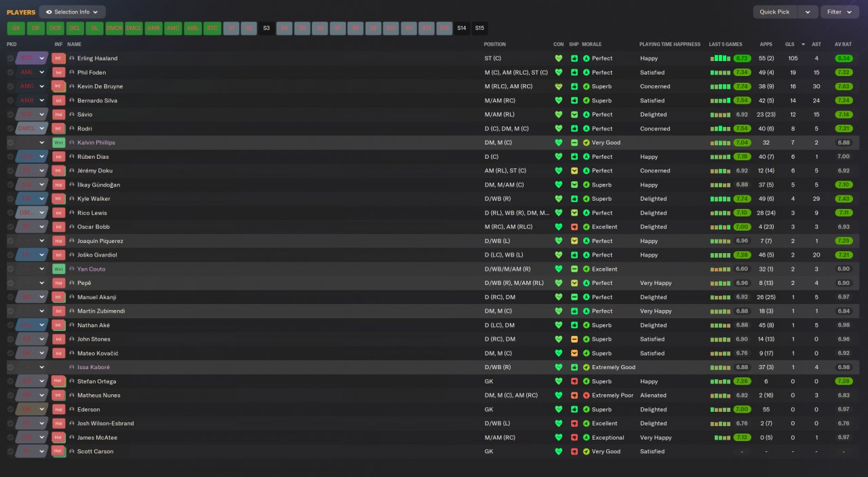Image resolution: width=868 pixels, height=477 pixels.
Task: Select empty substitute slot S14
Action: 462,28
